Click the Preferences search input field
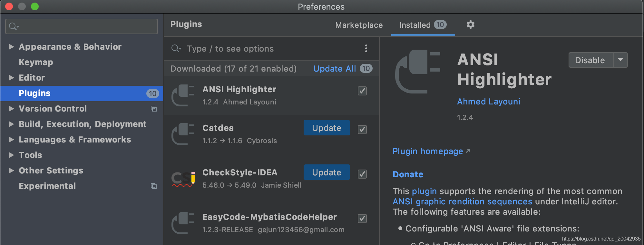This screenshot has width=644, height=245. 82,26
